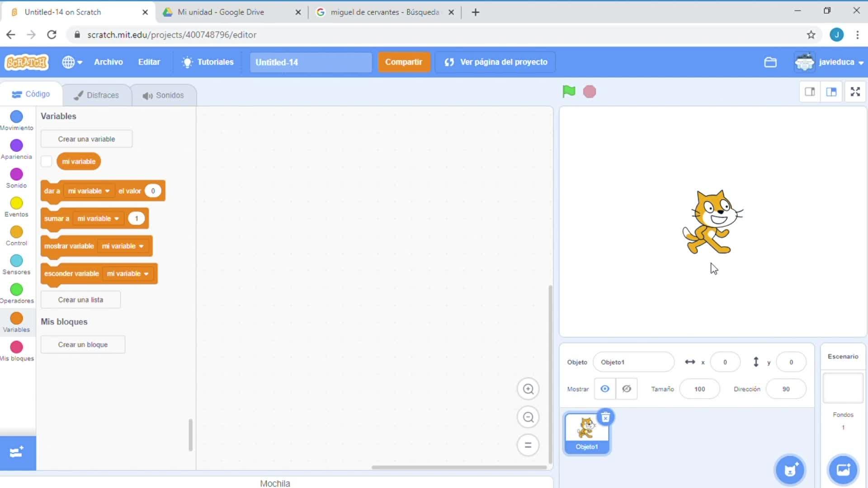Delete Objeto1 with the trash icon
The height and width of the screenshot is (488, 868).
coord(605,418)
